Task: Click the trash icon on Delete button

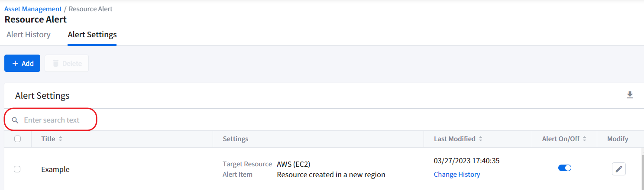Action: click(x=56, y=64)
